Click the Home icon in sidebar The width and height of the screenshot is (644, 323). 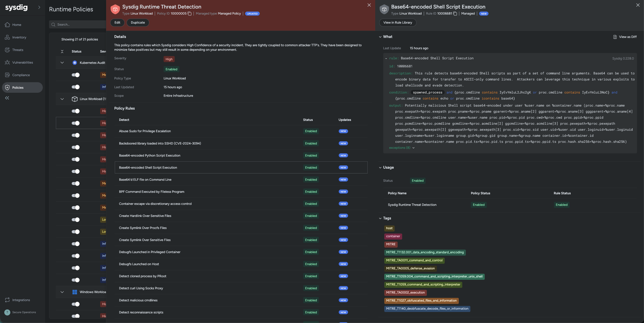(x=7, y=25)
